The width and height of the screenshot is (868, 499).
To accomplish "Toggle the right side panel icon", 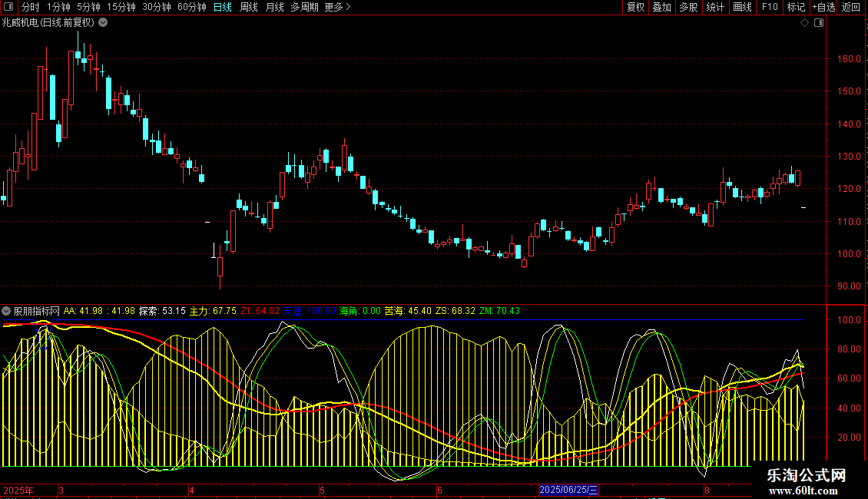I will click(x=818, y=23).
